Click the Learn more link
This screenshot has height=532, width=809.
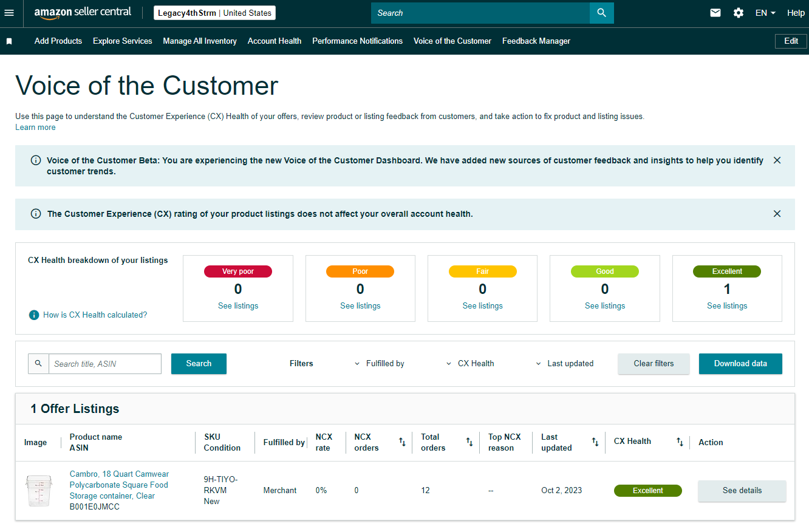point(35,128)
